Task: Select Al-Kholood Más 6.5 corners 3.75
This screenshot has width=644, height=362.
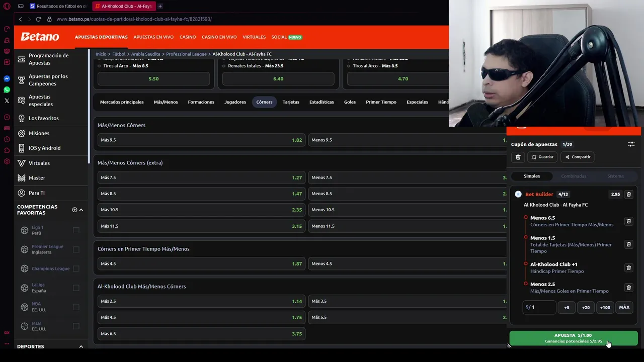Action: coord(201,333)
